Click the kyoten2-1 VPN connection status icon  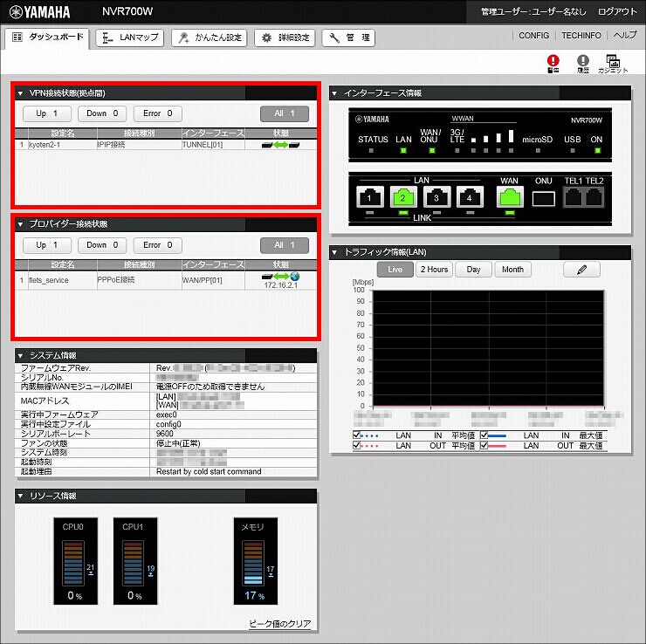pos(280,145)
